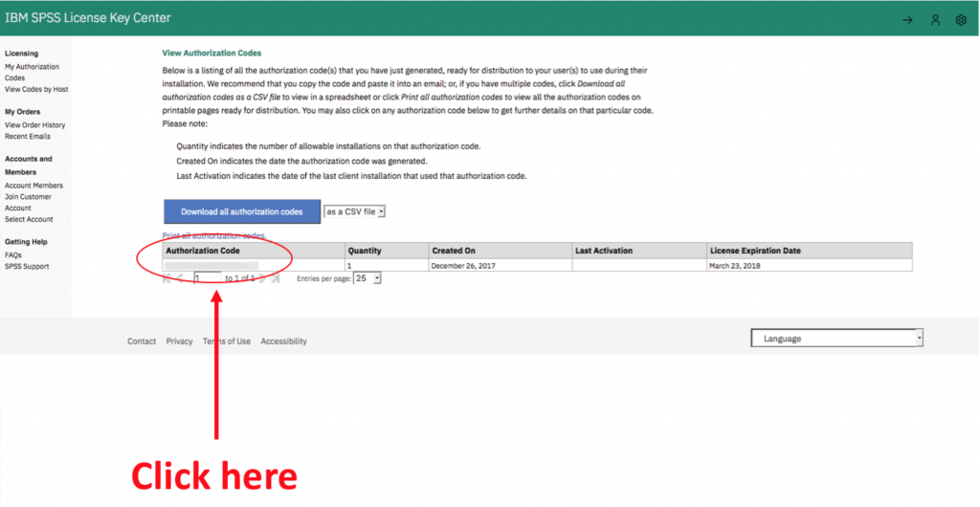980x507 pixels.
Task: Open the CSV file format dropdown
Action: tap(354, 211)
